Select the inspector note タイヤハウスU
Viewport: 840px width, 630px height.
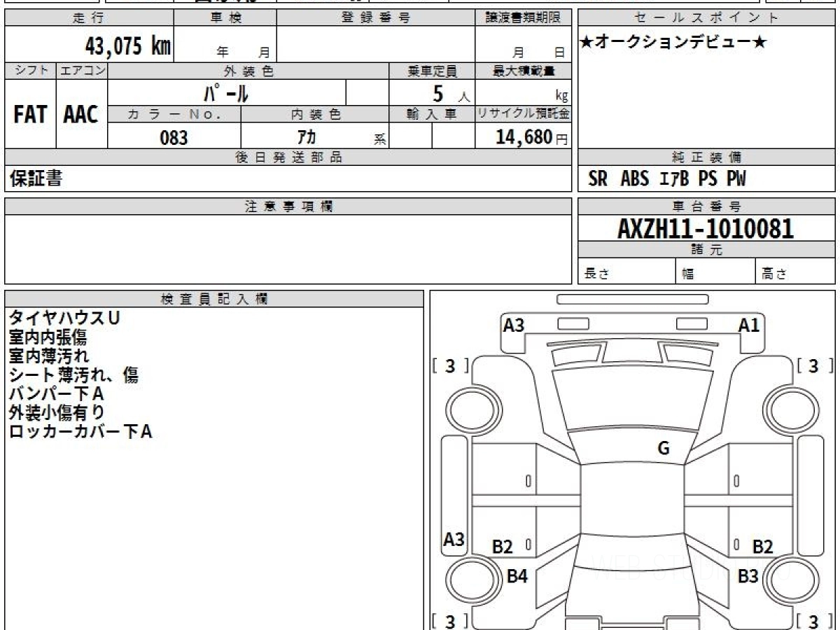(64, 318)
